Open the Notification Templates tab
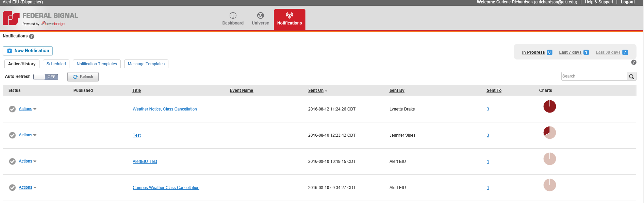This screenshot has width=644, height=203. (97, 64)
